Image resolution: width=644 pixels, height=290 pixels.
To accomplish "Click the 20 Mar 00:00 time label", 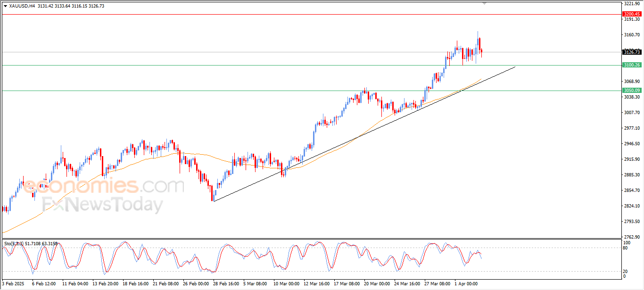I will pyautogui.click(x=377, y=284).
